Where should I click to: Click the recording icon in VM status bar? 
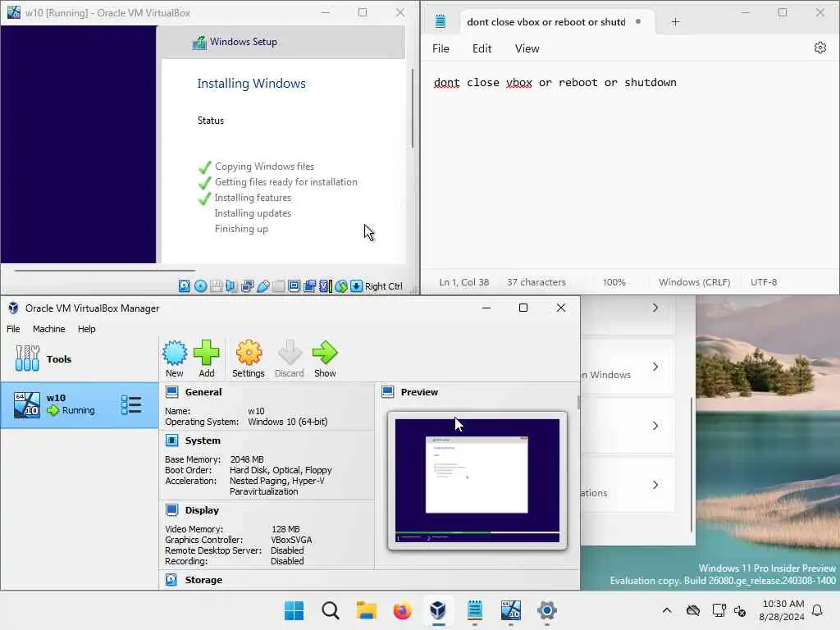[x=309, y=286]
